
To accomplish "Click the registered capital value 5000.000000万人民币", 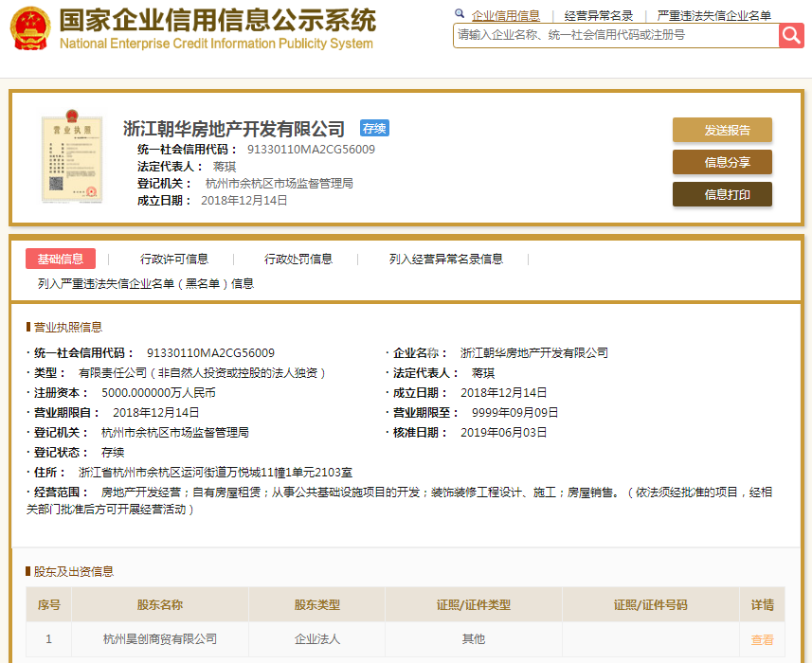I will point(158,393).
